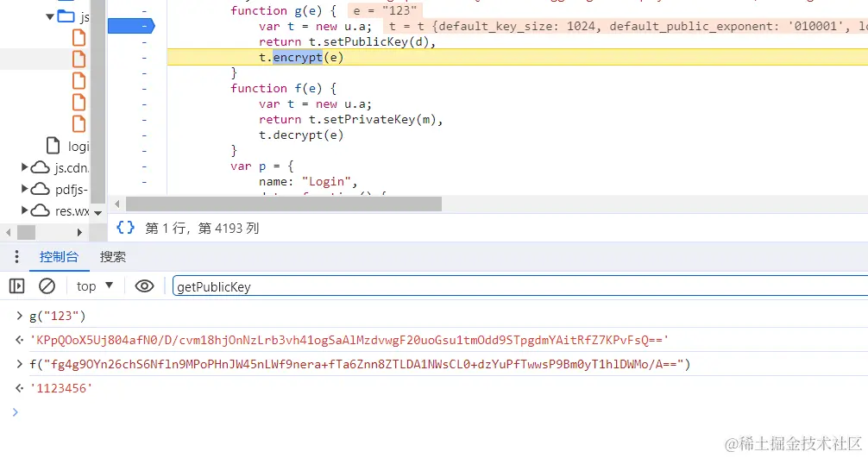Click the var p = { line

pos(262,166)
